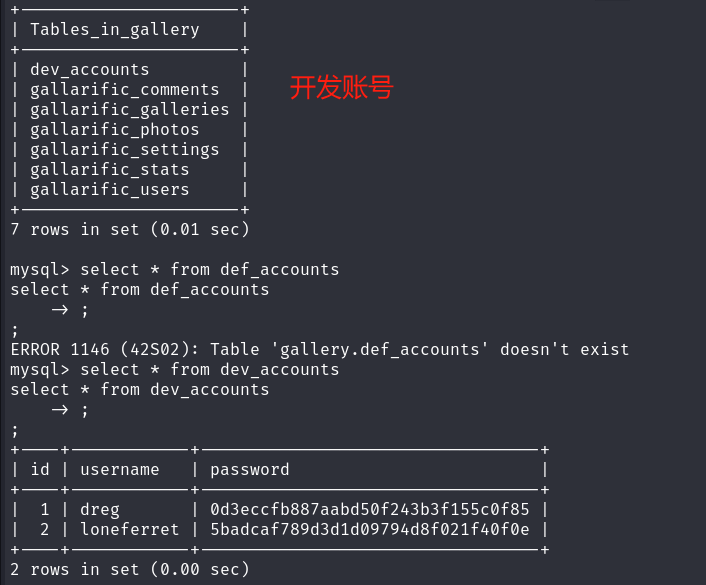Click loneferret's password hash 5badcaf7…
This screenshot has height=585, width=706.
click(x=370, y=530)
